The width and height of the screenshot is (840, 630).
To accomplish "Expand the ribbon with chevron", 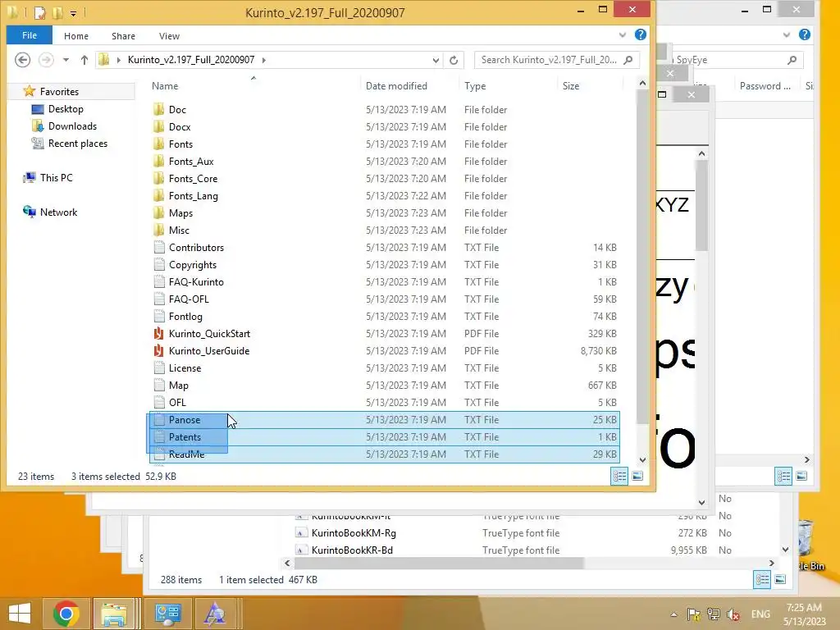I will [x=623, y=35].
